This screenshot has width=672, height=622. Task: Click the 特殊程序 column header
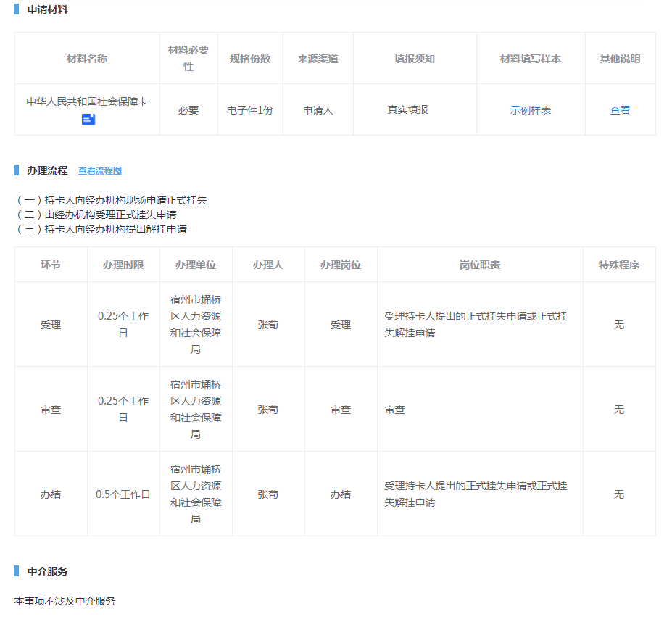(619, 265)
